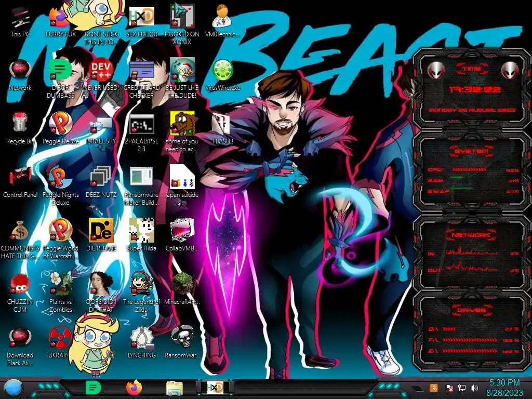Select the CollabVMB... monitor icon

pos(182,235)
